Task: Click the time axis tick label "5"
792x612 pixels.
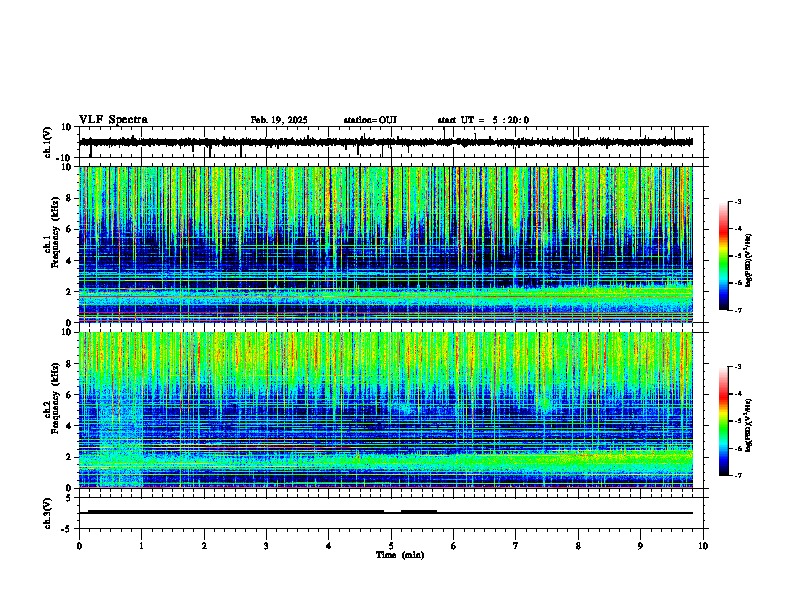Action: (x=391, y=546)
